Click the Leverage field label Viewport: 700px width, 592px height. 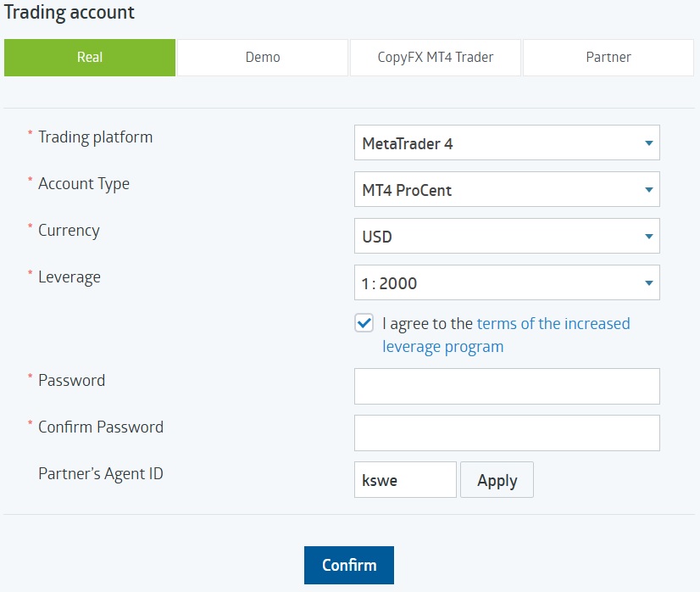69,277
